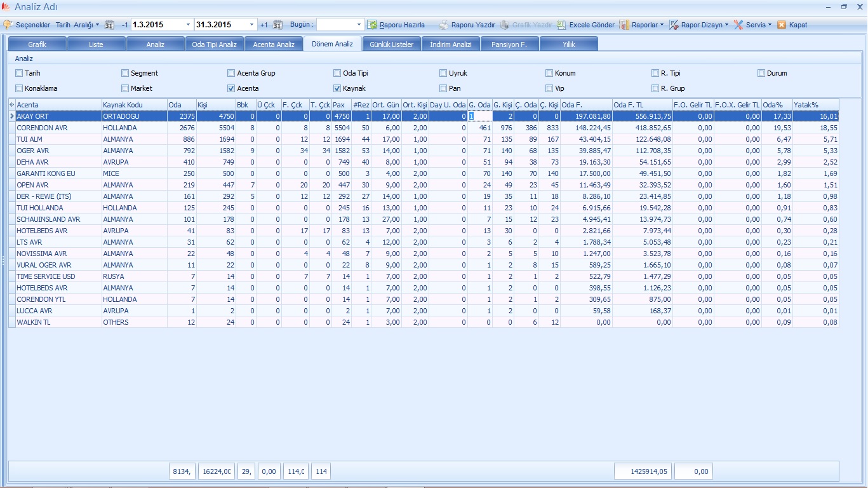
Task: Sort by the Acenta column header
Action: point(58,104)
